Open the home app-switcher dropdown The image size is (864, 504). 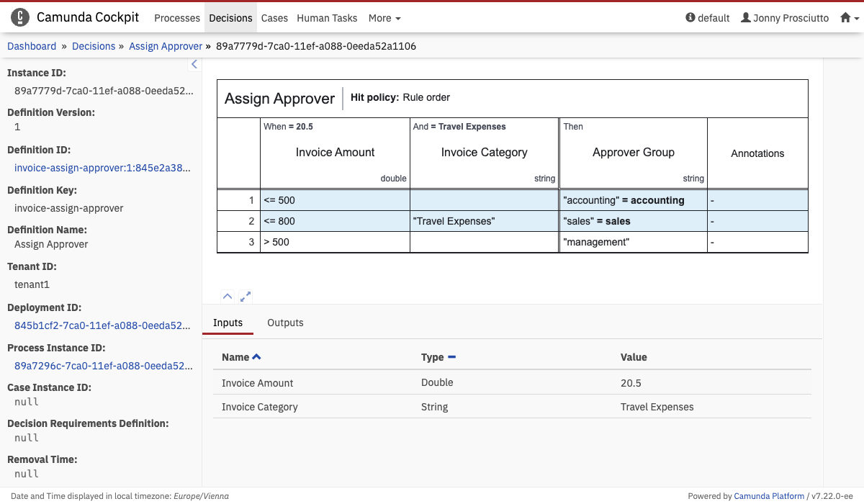[850, 18]
